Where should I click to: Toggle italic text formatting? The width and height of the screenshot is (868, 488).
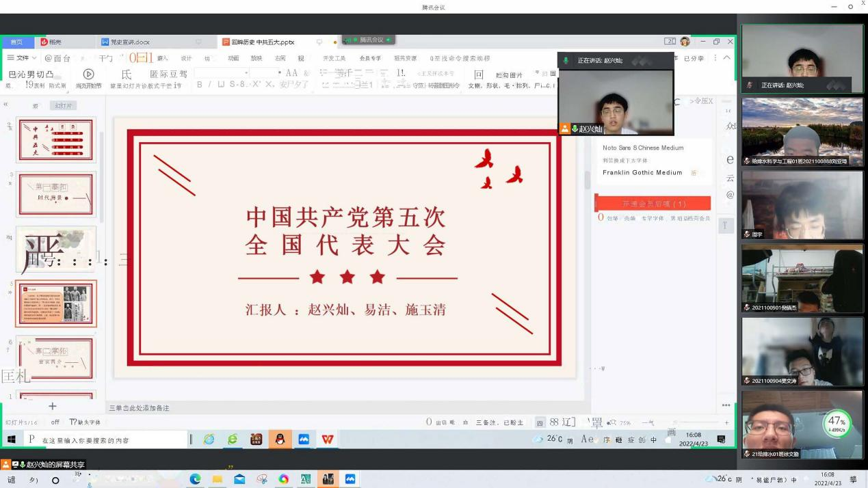coord(211,85)
